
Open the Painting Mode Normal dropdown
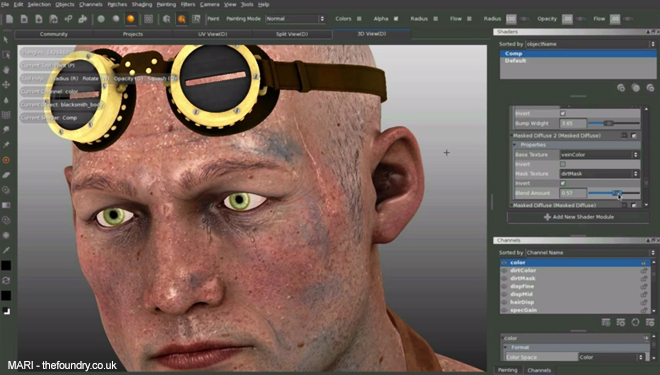click(x=295, y=19)
